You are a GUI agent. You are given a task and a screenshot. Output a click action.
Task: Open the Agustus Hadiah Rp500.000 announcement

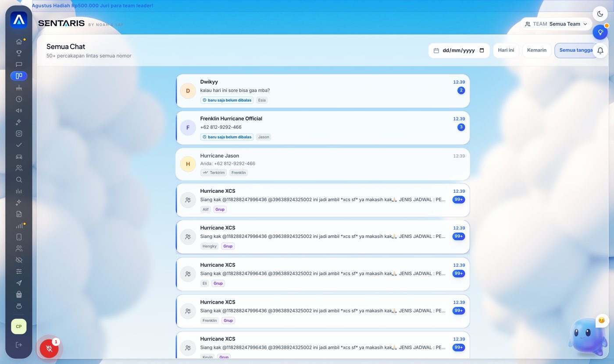click(x=93, y=6)
